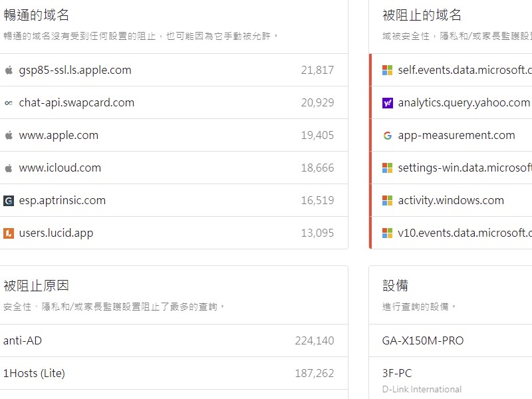Click 設備 section heading
Screen dimensions: 532x399
pyautogui.click(x=395, y=286)
